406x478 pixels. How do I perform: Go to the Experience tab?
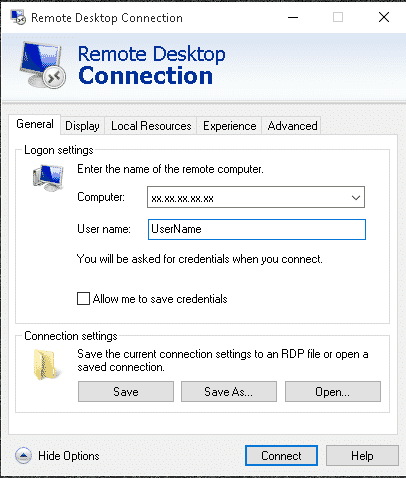click(230, 126)
